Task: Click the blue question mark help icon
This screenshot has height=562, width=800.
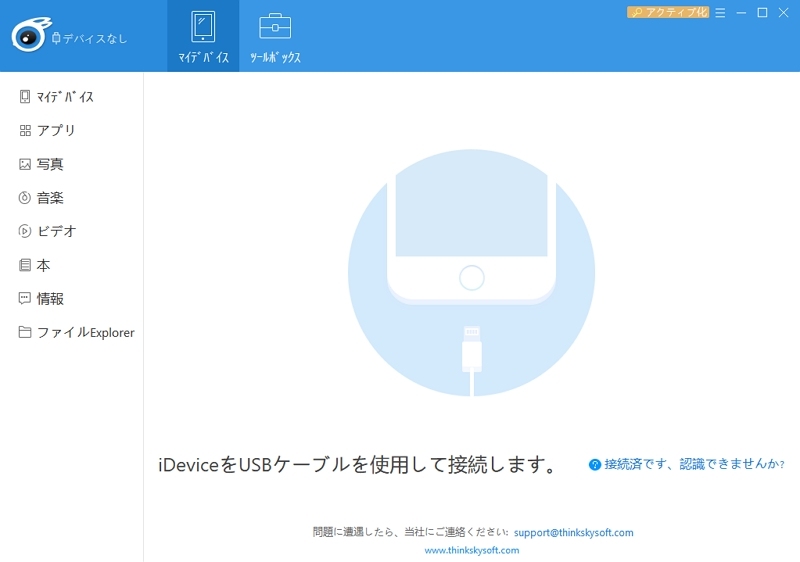Action: pyautogui.click(x=595, y=464)
